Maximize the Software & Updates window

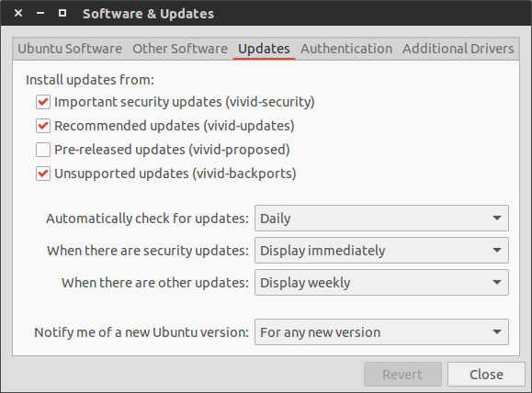(x=62, y=13)
